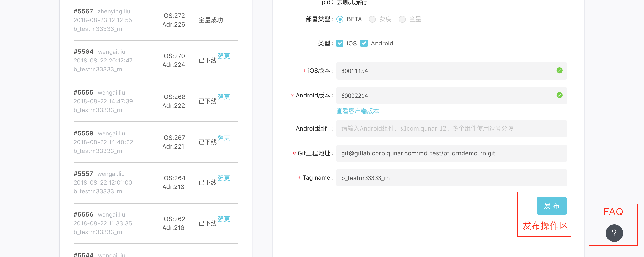Image resolution: width=644 pixels, height=257 pixels.
Task: Click timestamp 2018-08-22 14:40:52
Action: click(x=103, y=142)
